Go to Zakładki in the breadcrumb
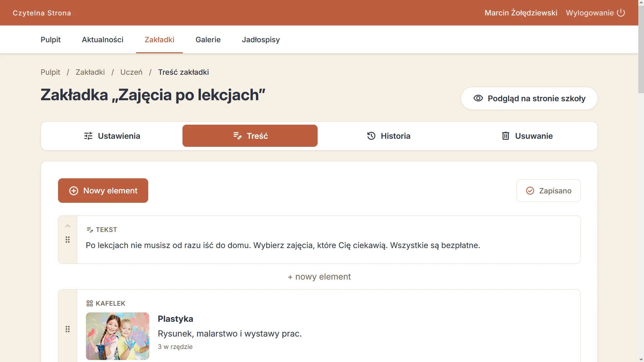644x362 pixels. 90,72
